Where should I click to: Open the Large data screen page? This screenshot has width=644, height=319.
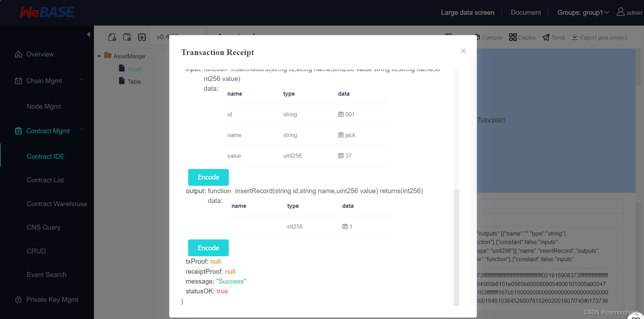point(467,12)
